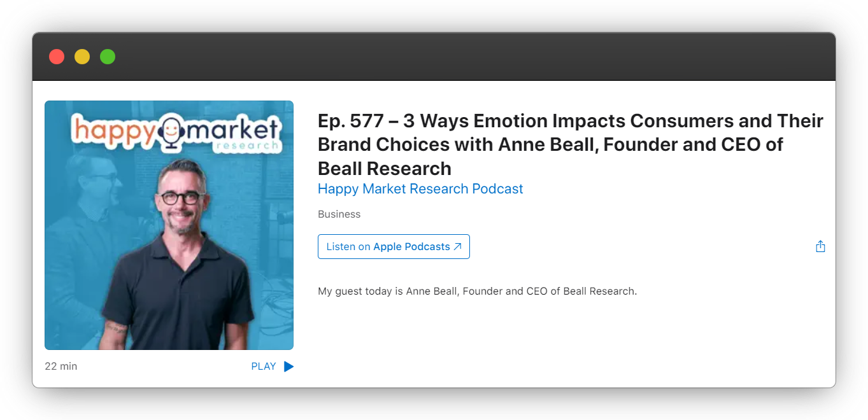
Task: Click the yellow traffic-light window control
Action: [82, 56]
